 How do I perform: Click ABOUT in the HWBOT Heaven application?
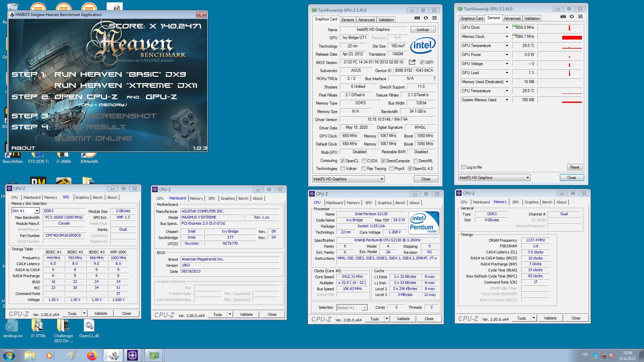tap(23, 148)
